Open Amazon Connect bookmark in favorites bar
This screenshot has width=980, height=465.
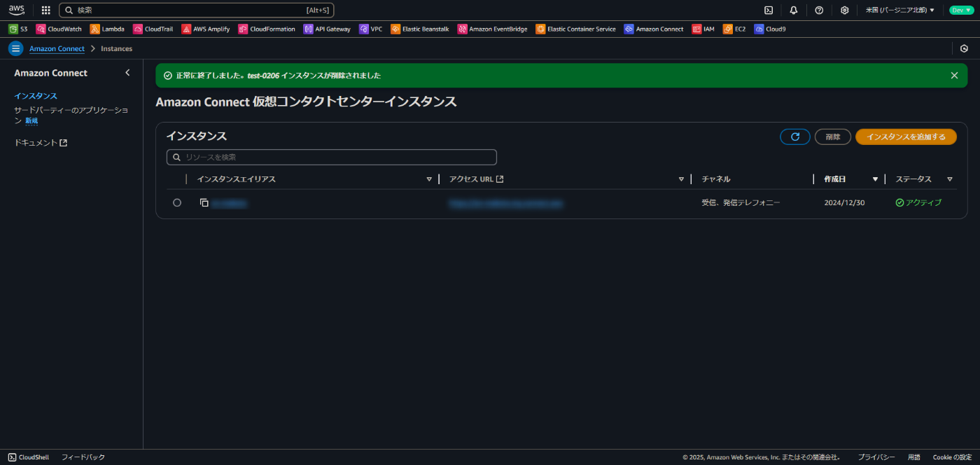pyautogui.click(x=654, y=29)
